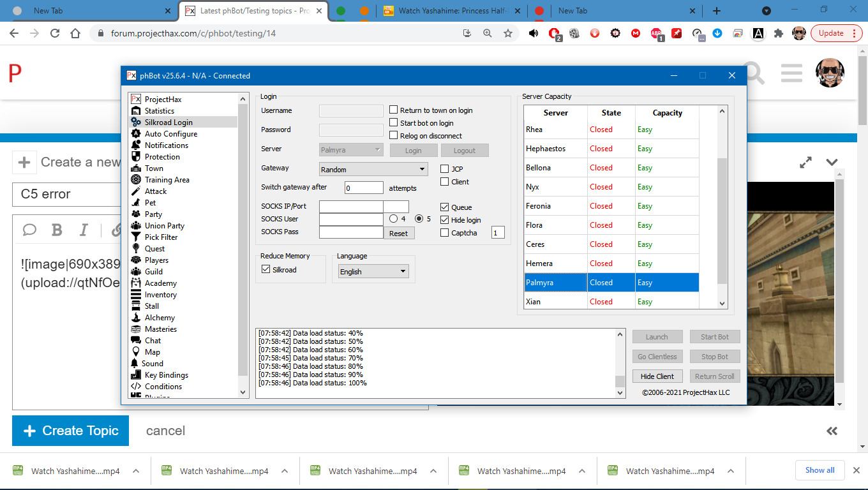Open the Gateway Random dropdown
This screenshot has height=490, width=868.
[373, 170]
